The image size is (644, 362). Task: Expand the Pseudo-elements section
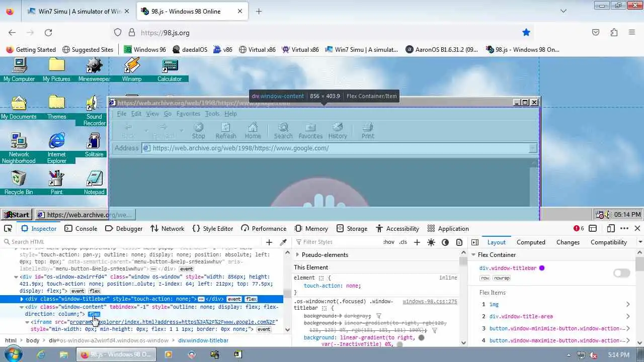point(298,255)
